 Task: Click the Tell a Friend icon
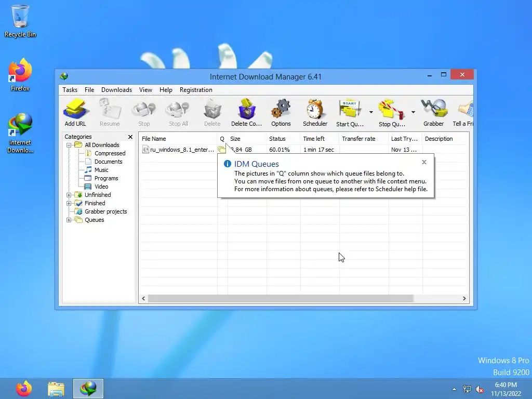click(463, 113)
